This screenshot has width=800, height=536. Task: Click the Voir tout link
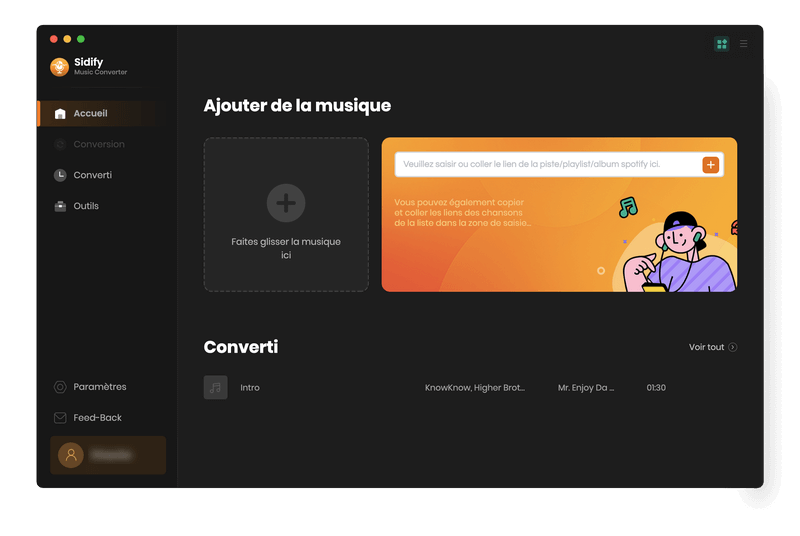706,347
